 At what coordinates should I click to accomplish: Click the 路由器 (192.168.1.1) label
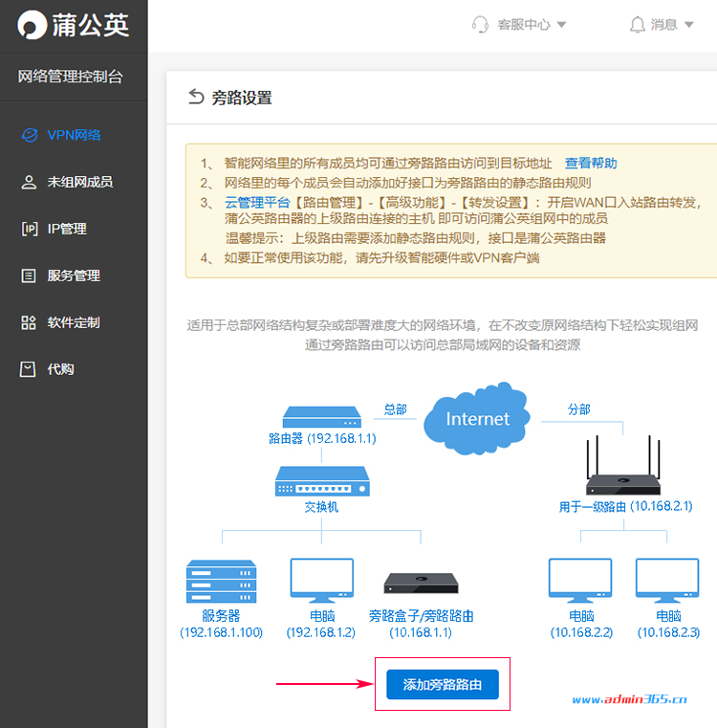[x=322, y=438]
